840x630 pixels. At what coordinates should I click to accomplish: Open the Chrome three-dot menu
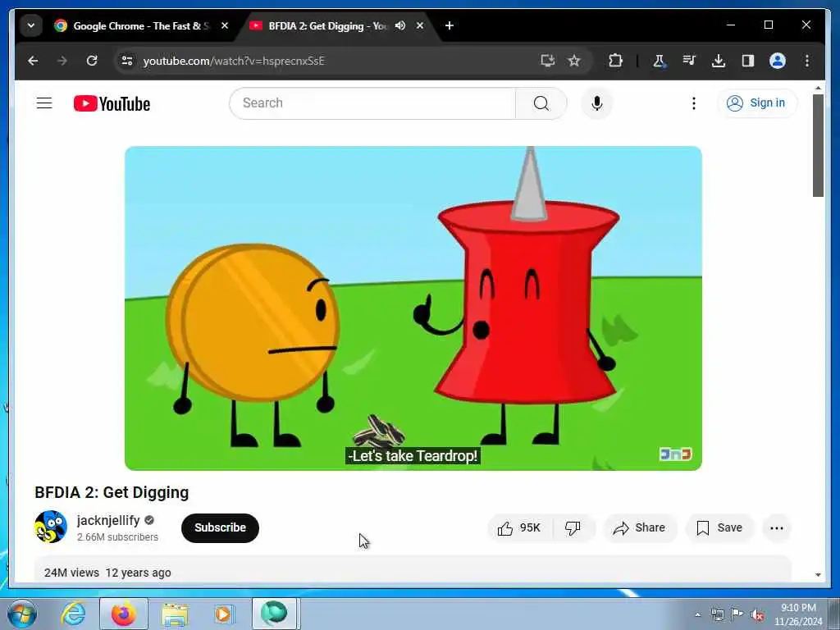[x=807, y=61]
